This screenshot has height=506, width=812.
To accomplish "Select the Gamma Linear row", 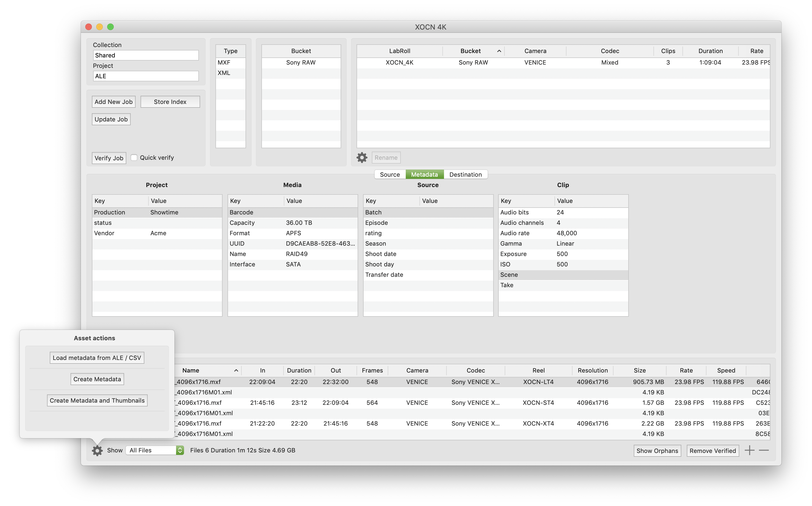I will tap(563, 244).
